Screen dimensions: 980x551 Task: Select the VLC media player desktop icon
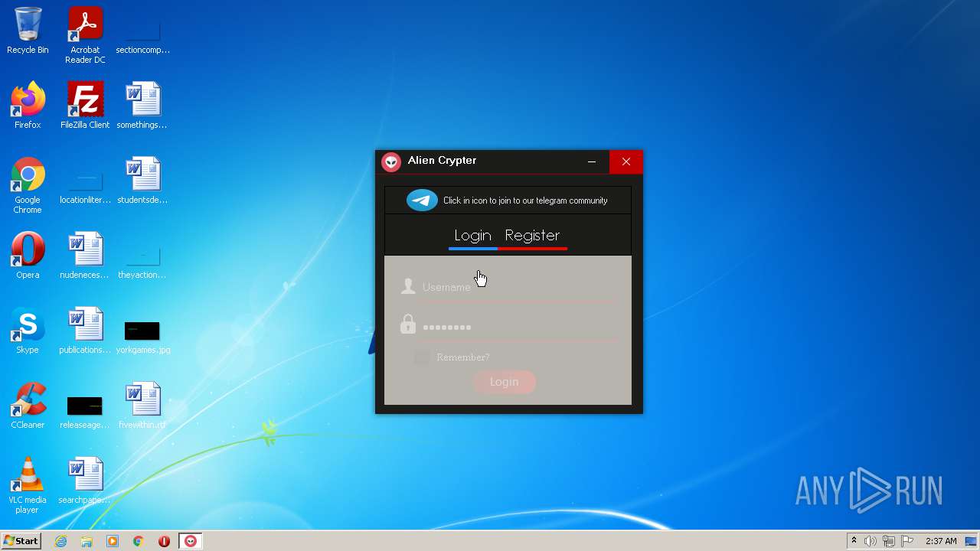(28, 485)
